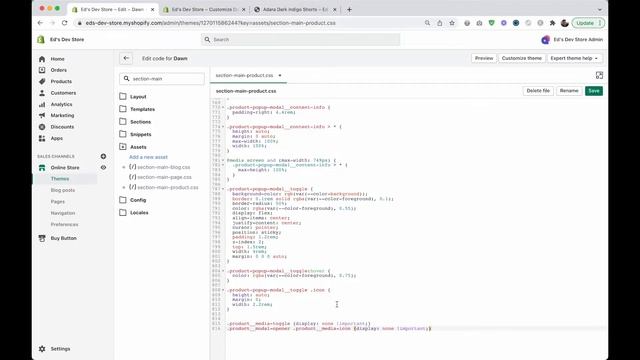Open Blog posts in Online Store menu
The height and width of the screenshot is (360, 640).
click(62, 190)
